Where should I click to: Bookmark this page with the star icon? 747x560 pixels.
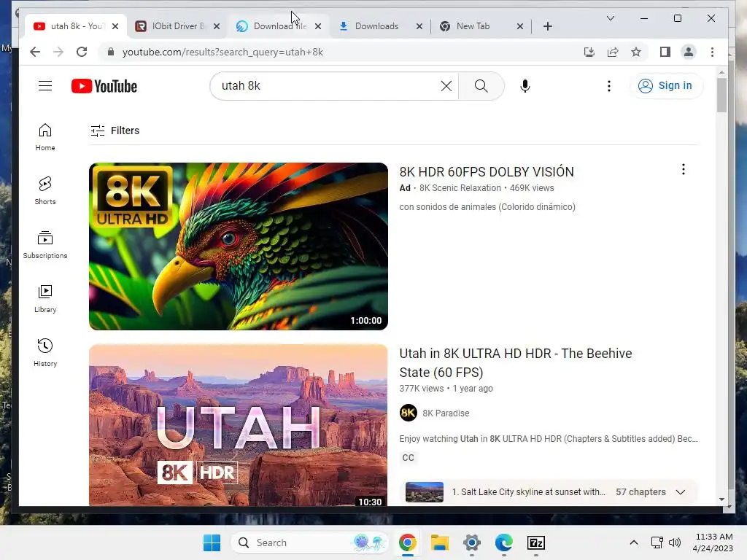pos(636,52)
